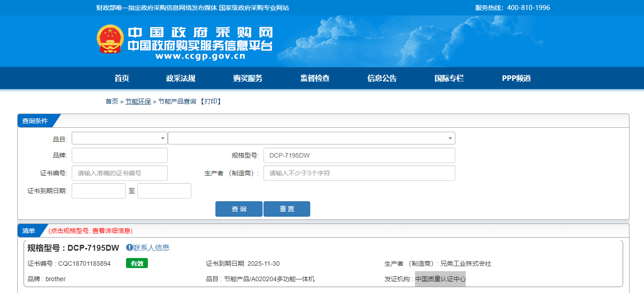
Task: Focus the 证书编号 certificate number field
Action: pyautogui.click(x=120, y=173)
